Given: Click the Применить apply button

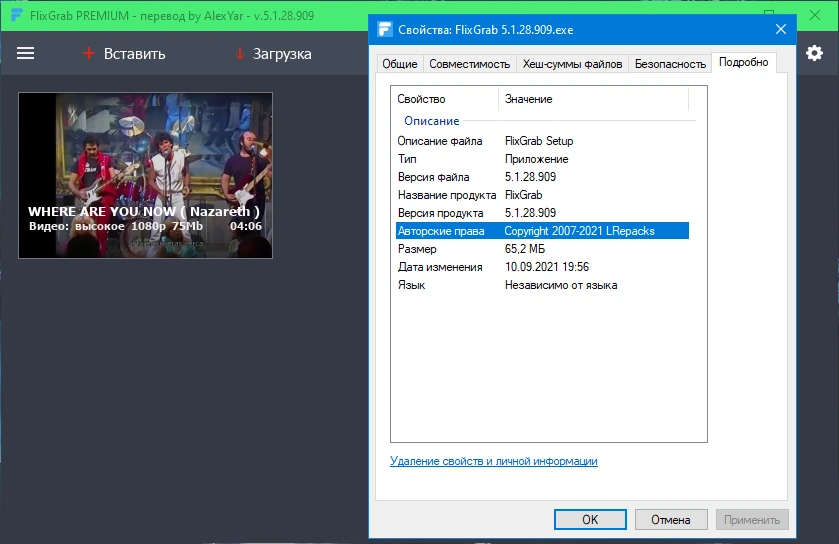Looking at the screenshot, I should coord(752,519).
